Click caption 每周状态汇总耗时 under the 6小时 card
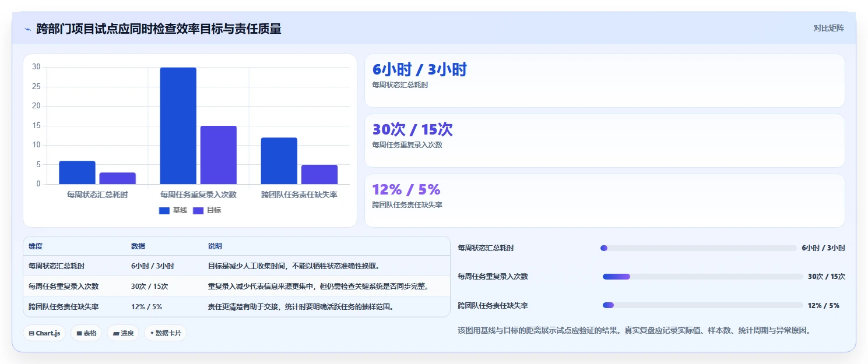The image size is (868, 364). pyautogui.click(x=400, y=85)
